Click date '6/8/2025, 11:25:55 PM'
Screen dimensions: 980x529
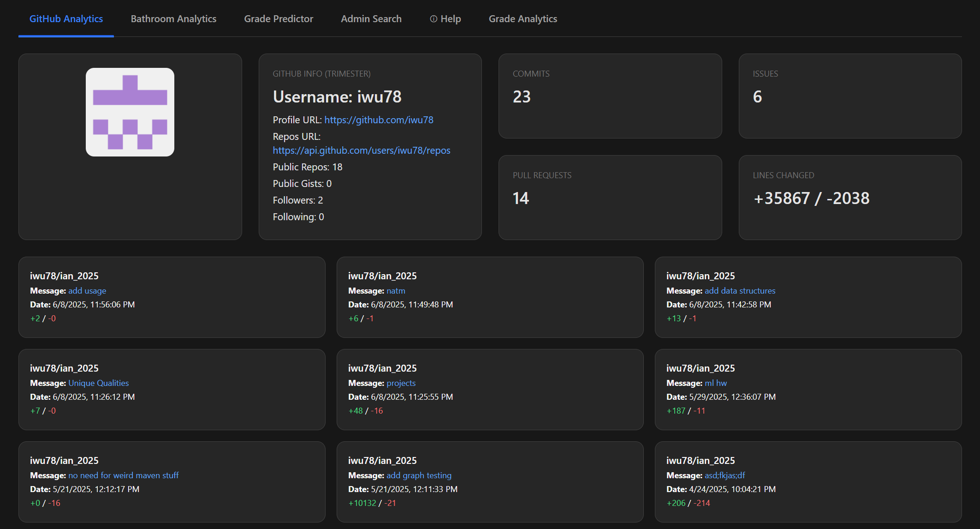click(412, 397)
